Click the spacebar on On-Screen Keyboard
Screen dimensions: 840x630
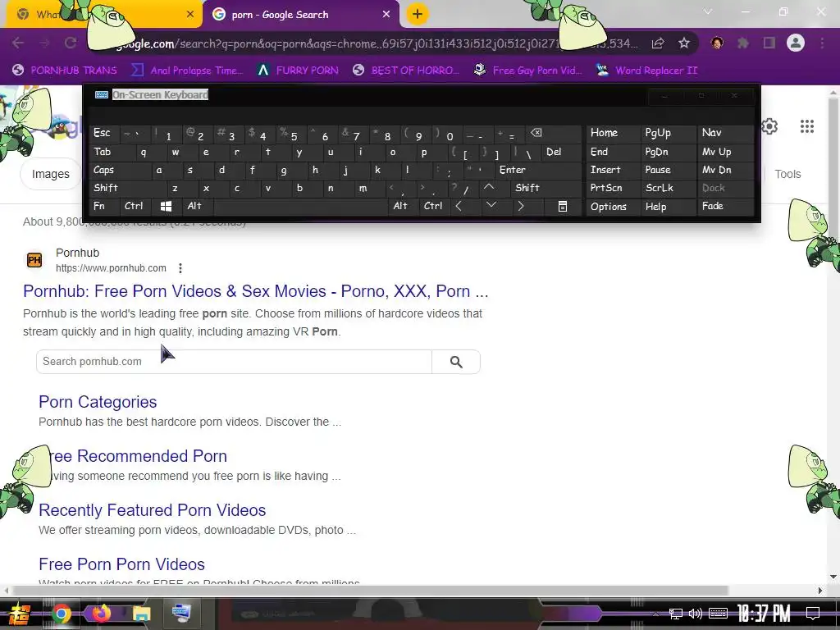(300, 206)
